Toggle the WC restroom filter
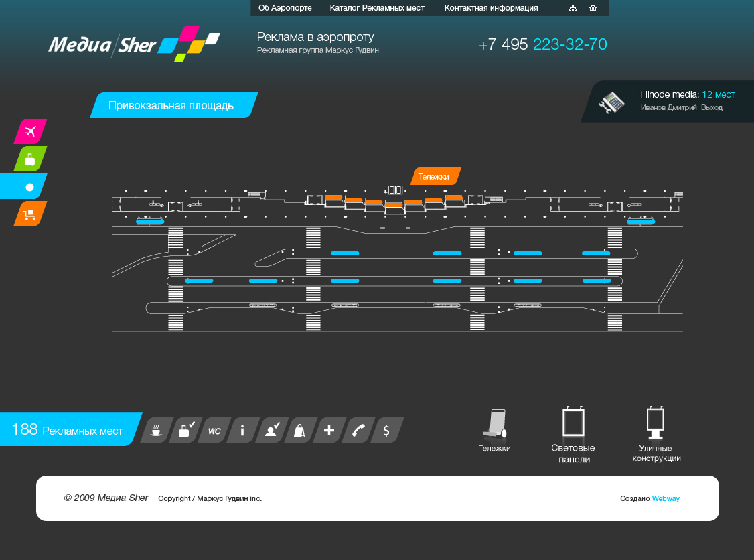The height and width of the screenshot is (560, 754). [214, 430]
